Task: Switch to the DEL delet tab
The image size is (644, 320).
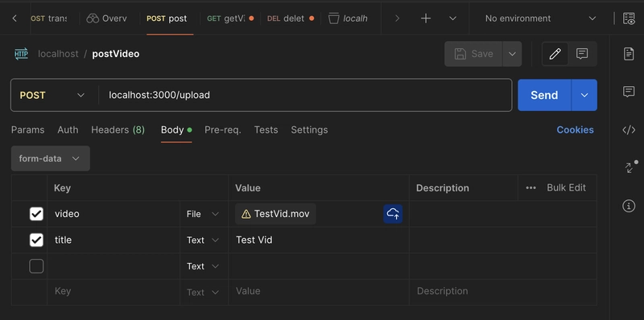Action: tap(291, 18)
